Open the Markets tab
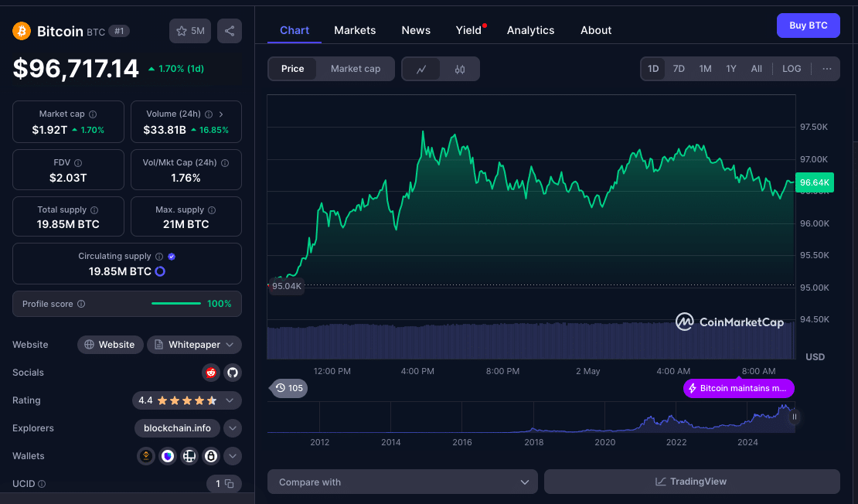 pyautogui.click(x=355, y=31)
